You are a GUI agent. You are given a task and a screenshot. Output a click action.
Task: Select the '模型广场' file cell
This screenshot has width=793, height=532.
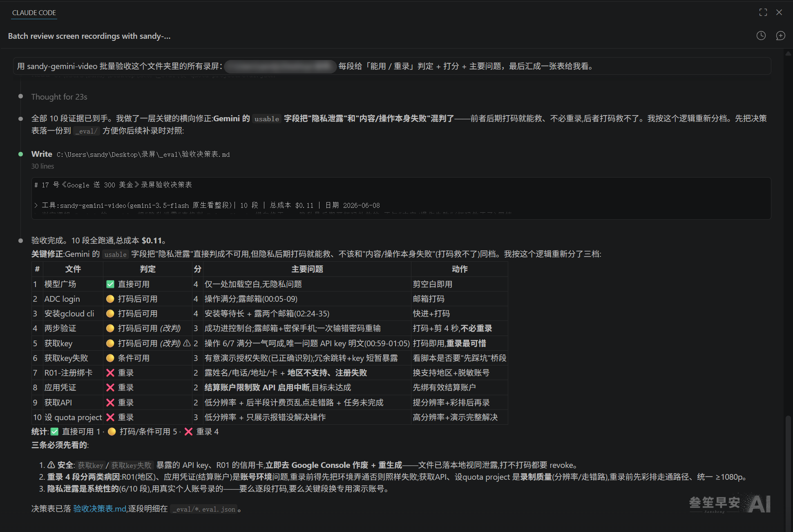(73, 284)
